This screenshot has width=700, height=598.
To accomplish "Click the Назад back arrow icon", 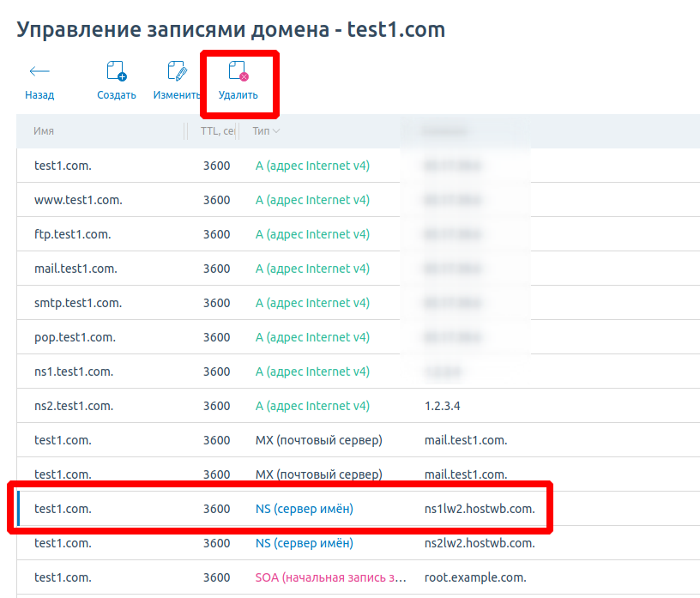I will pos(39,72).
